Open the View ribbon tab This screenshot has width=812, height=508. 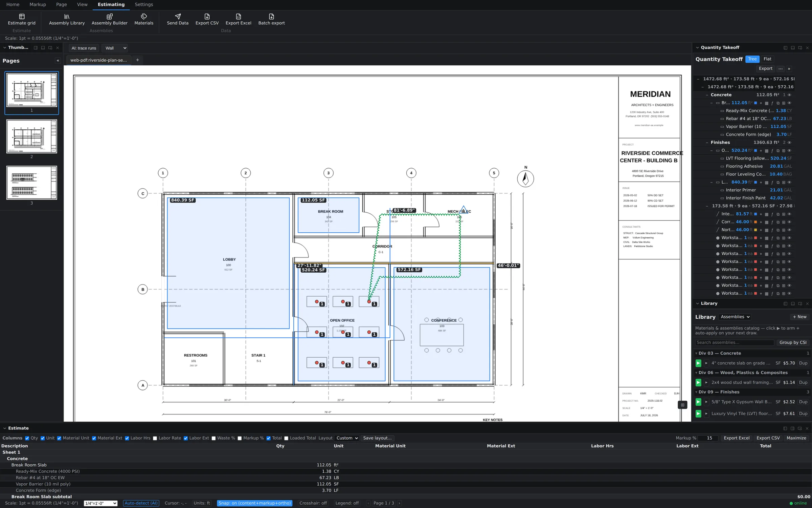82,5
